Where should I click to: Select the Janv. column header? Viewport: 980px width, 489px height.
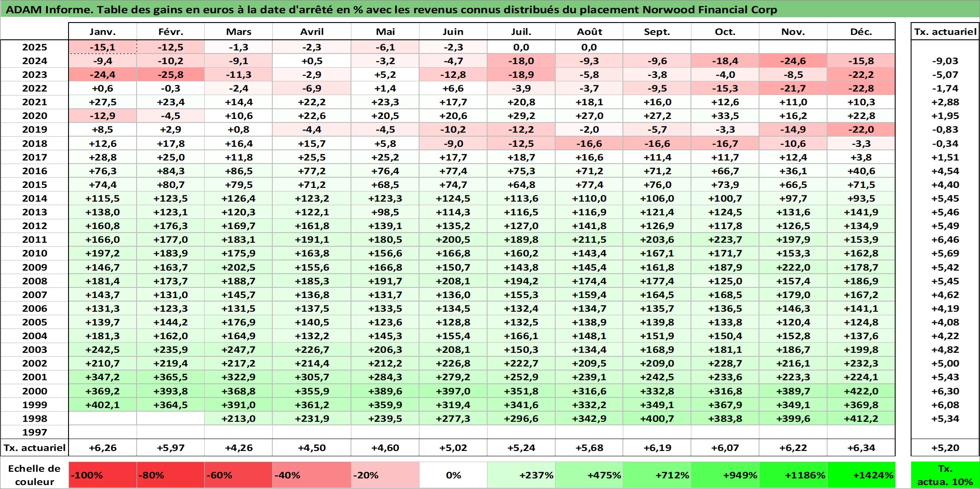(x=103, y=32)
